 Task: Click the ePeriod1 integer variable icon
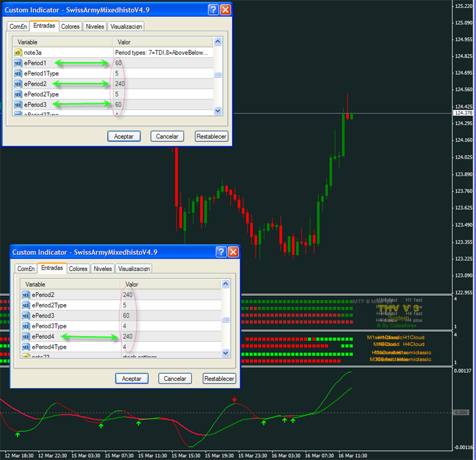point(18,63)
